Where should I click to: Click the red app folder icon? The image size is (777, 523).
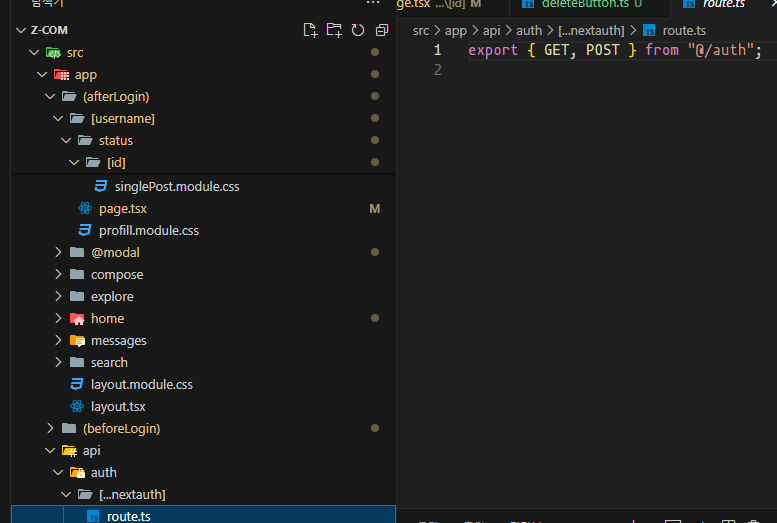click(x=61, y=74)
